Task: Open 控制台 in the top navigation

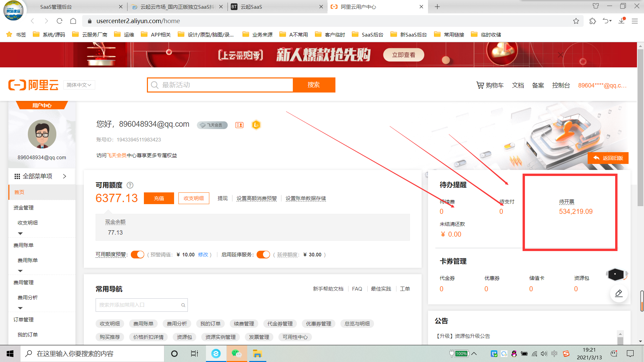Action: coord(561,85)
